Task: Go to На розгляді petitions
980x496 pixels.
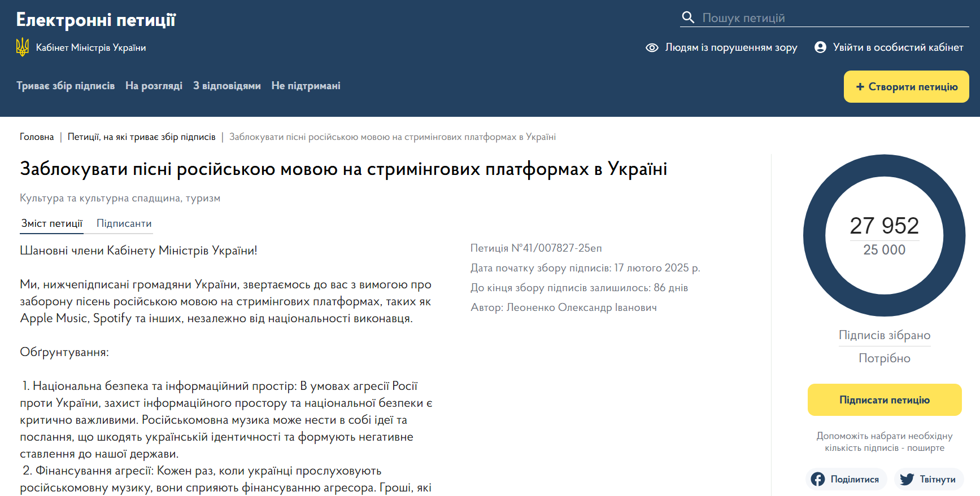Action: pos(154,86)
